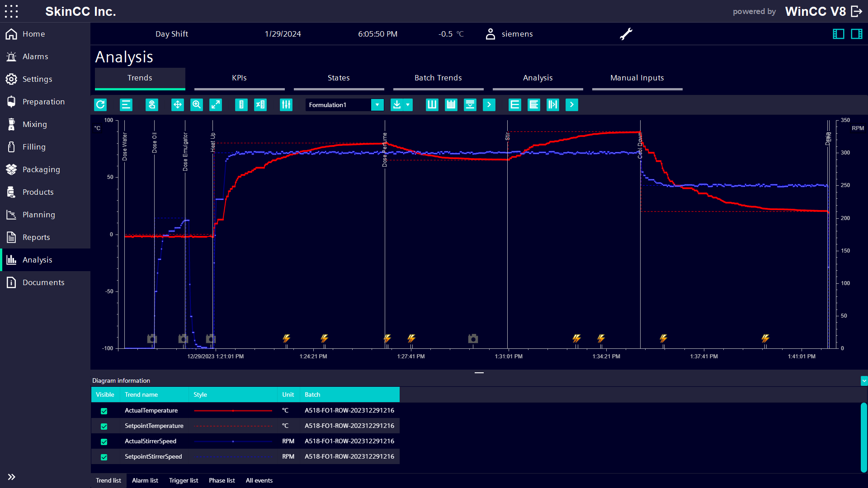Click the ruler icon in toolbar
This screenshot has height=488, width=868.
pos(241,105)
